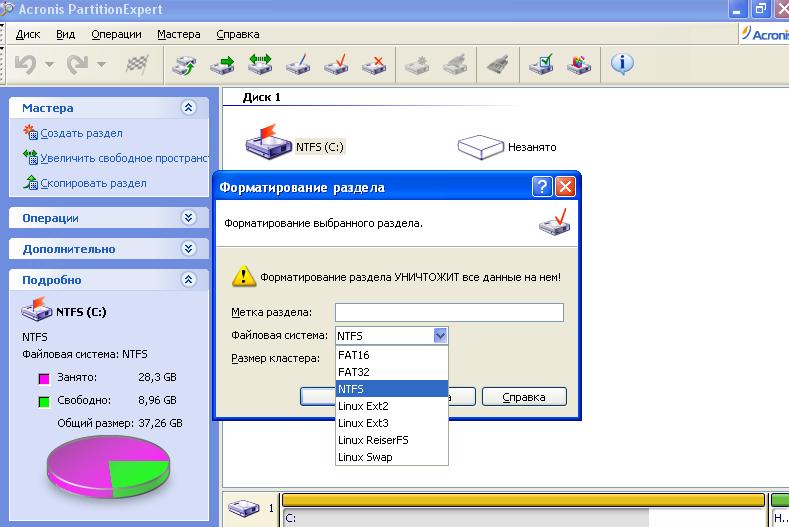The image size is (789, 527).
Task: Click the green Свободно color swatch
Action: pyautogui.click(x=44, y=402)
